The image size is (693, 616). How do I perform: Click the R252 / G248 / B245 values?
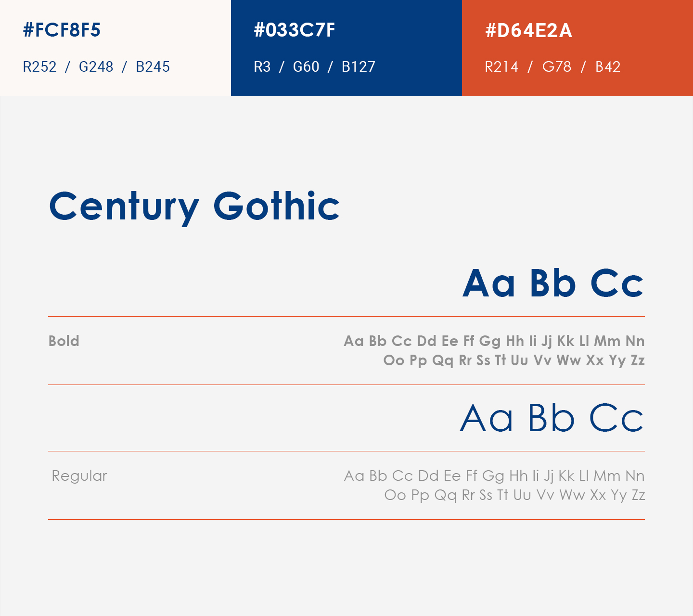tap(96, 66)
